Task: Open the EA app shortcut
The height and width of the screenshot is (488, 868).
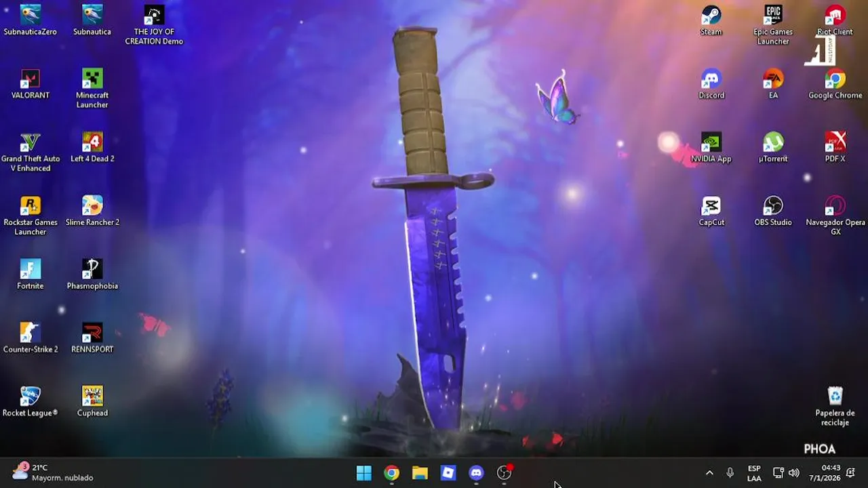Action: [773, 84]
